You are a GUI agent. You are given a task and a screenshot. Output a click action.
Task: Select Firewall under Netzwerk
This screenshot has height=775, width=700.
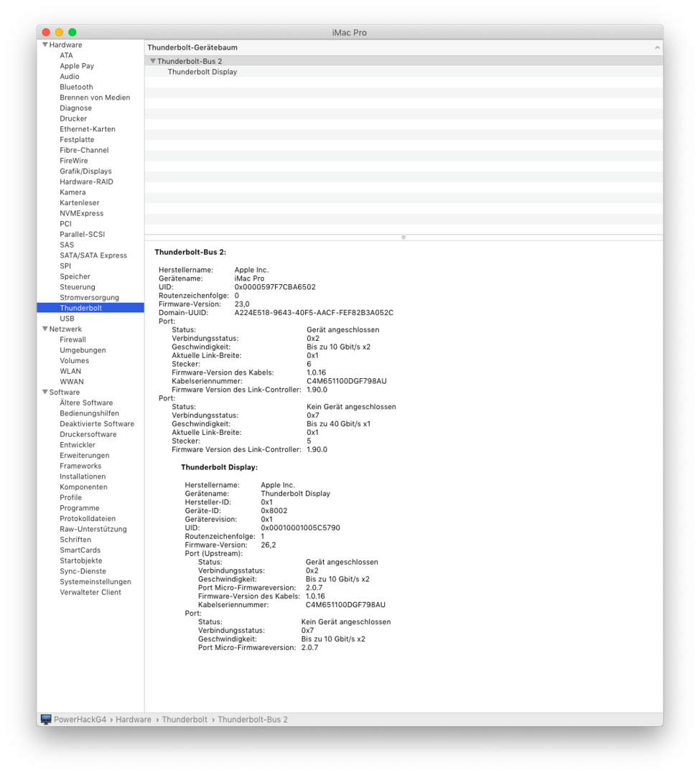click(x=73, y=339)
